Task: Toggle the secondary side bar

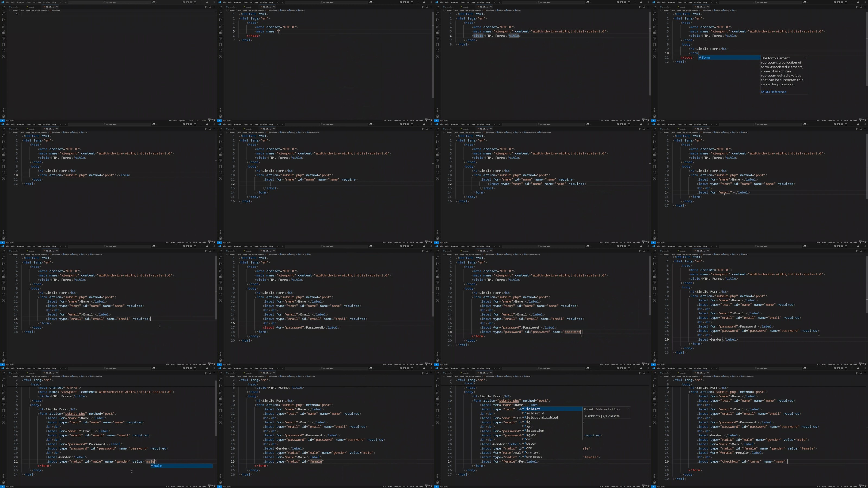Action: [x=195, y=2]
